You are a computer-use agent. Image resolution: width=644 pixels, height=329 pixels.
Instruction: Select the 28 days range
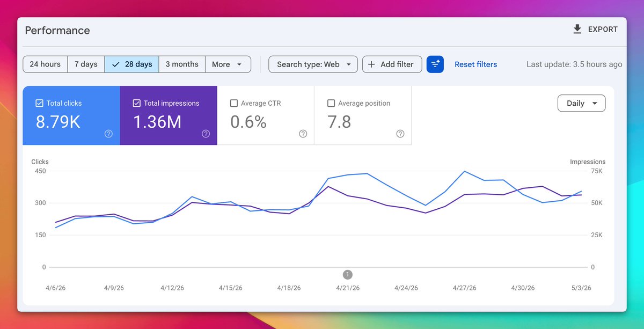(x=132, y=64)
